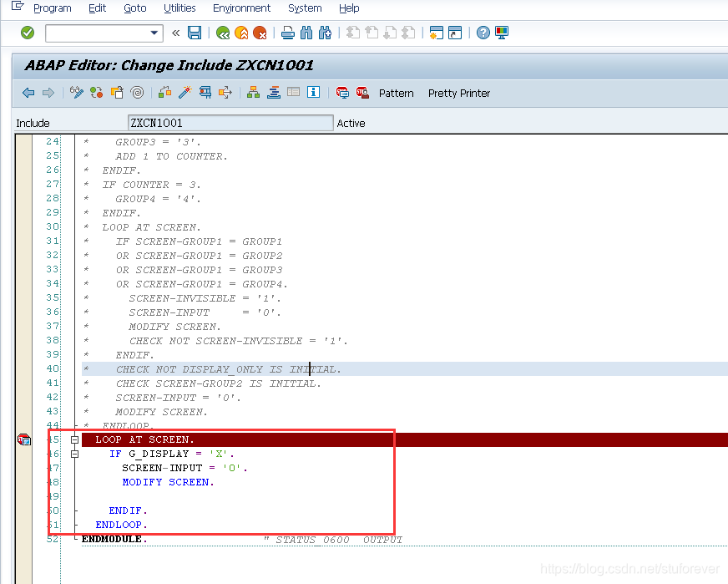Click the blue ENDIF. line

pos(128,510)
